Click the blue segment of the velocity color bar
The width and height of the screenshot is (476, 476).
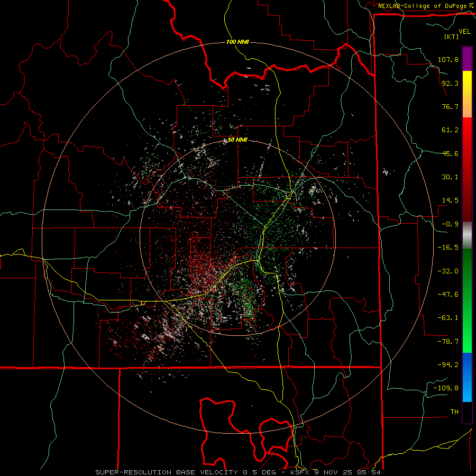click(x=467, y=377)
